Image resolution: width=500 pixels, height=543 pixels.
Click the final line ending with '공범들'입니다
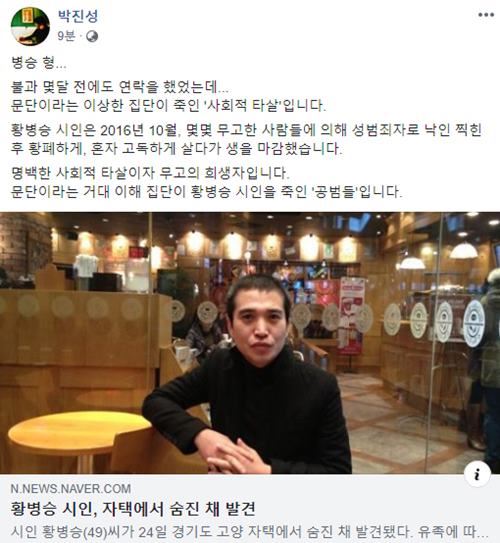[206, 191]
